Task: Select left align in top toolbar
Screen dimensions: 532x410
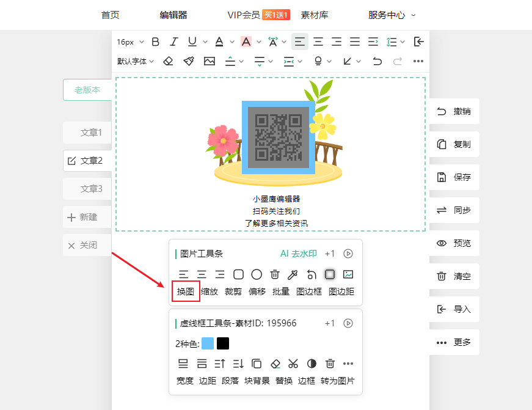Action: tap(299, 42)
